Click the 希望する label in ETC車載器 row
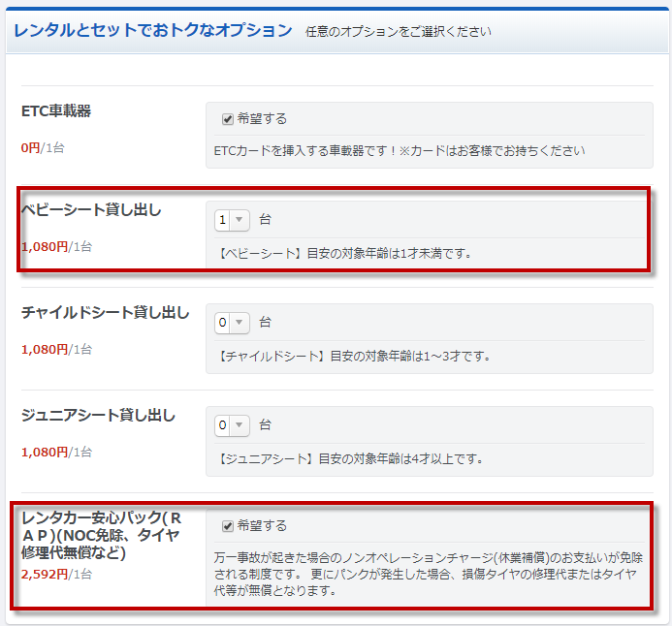Viewport: 672px width, 626px height. [262, 118]
